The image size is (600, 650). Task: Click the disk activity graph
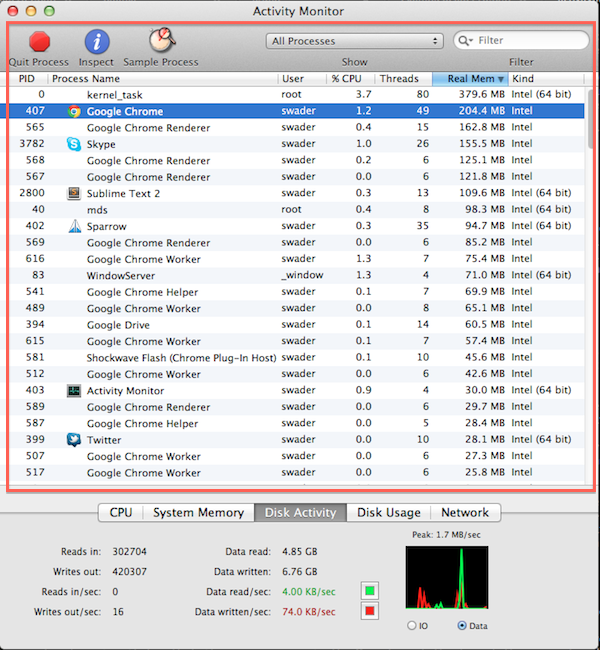tap(447, 577)
